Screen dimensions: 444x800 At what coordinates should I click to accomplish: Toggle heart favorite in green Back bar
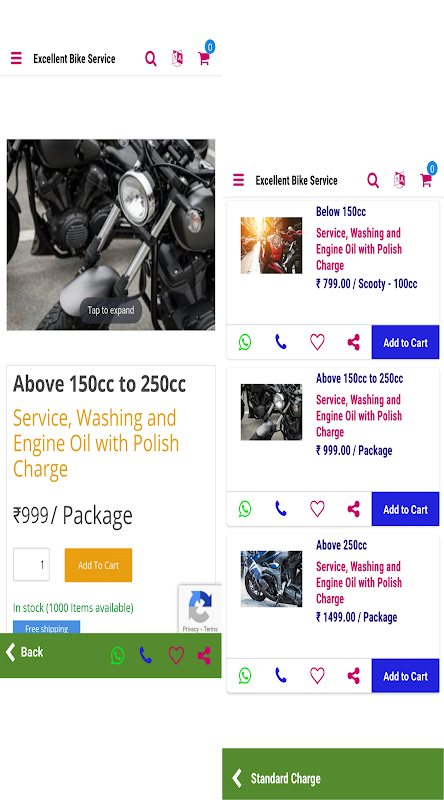(x=176, y=656)
